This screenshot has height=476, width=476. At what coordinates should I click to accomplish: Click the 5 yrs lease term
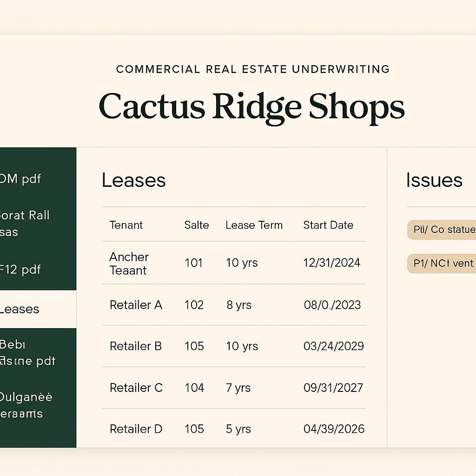(x=238, y=429)
